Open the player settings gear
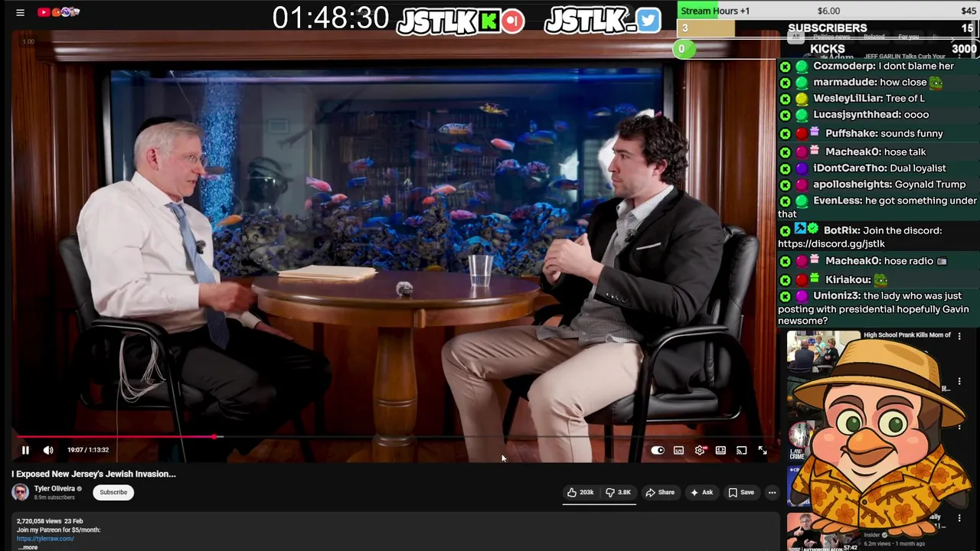 (x=700, y=451)
